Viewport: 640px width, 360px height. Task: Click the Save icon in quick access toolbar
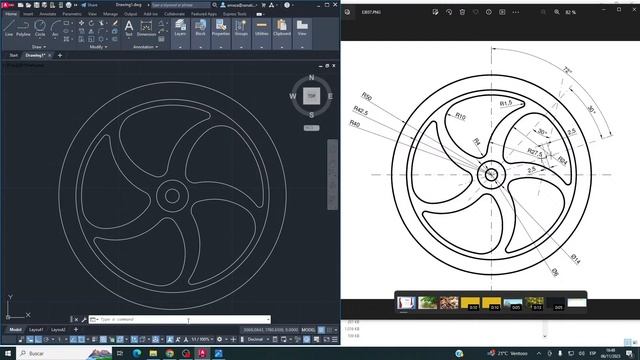36,5
